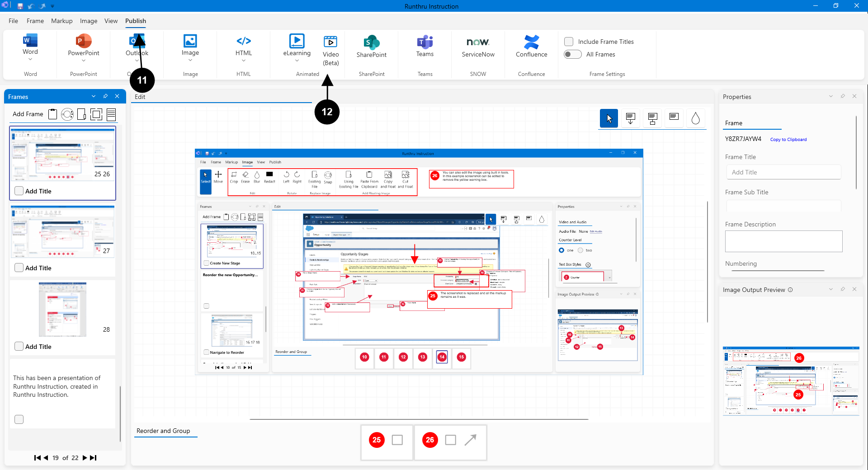Click the Copy to Clipboard link
This screenshot has width=868, height=470.
tap(788, 140)
